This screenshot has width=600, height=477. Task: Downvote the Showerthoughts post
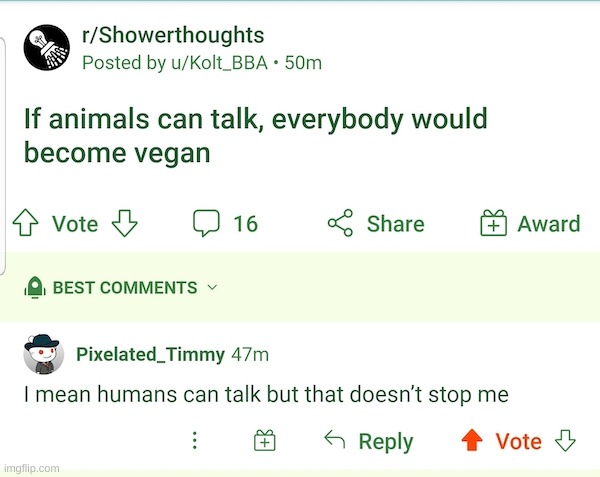pyautogui.click(x=123, y=224)
